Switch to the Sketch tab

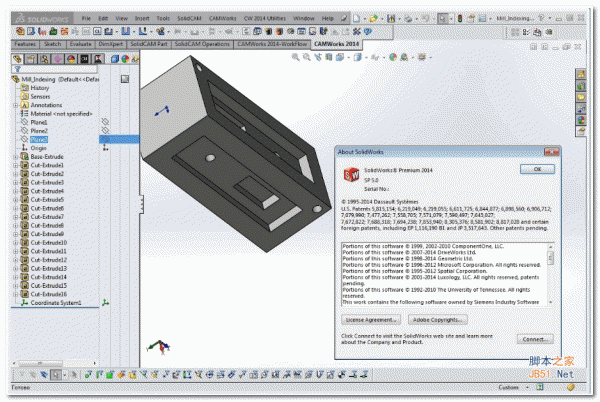point(52,44)
